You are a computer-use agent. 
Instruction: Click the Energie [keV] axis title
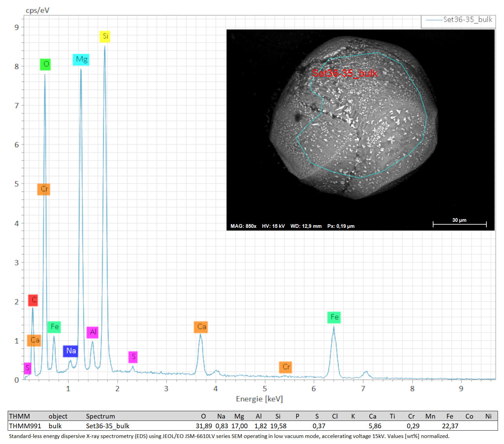[x=259, y=399]
